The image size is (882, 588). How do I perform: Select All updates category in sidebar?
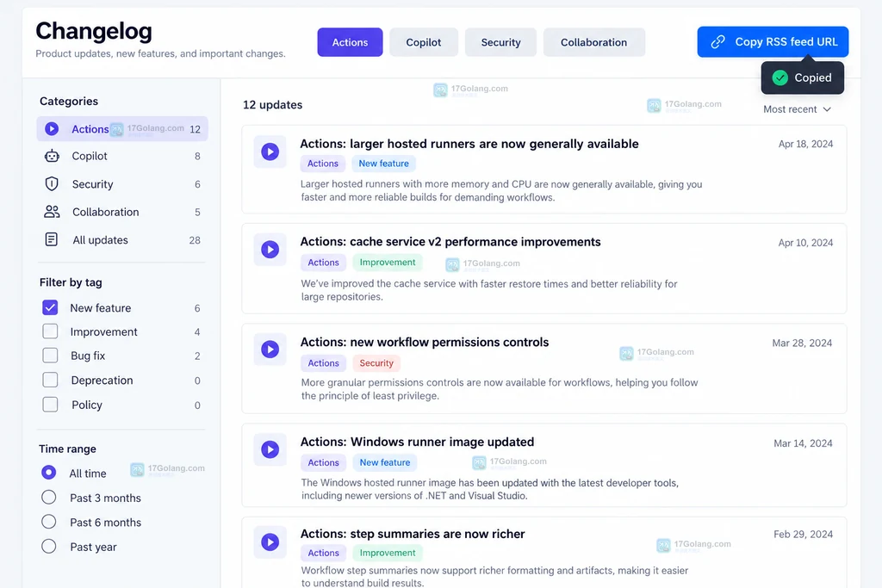122,240
